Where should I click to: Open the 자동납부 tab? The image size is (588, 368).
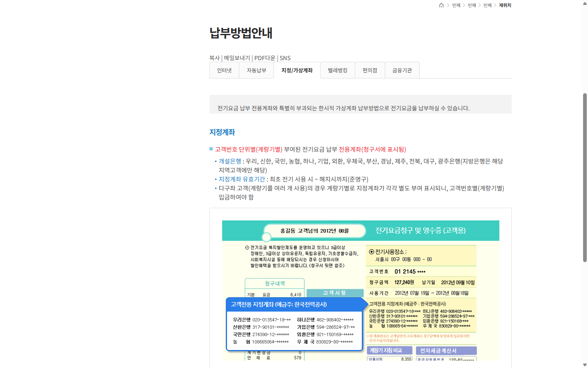(x=256, y=70)
